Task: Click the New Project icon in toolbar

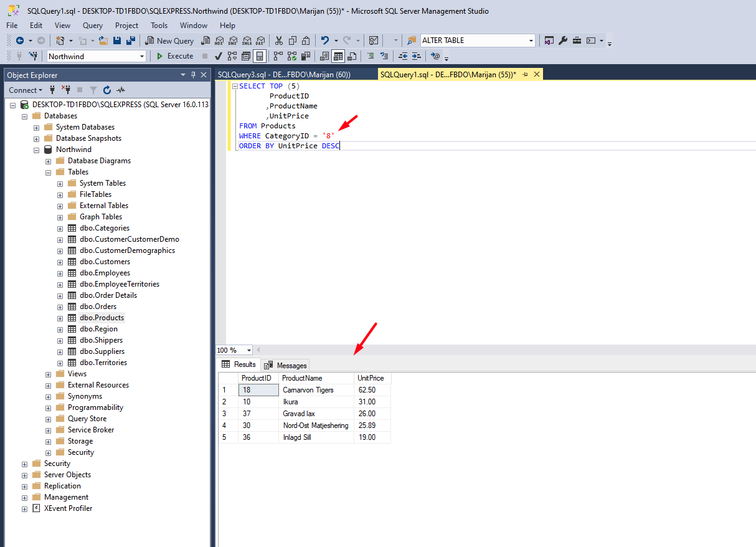Action: pyautogui.click(x=60, y=40)
